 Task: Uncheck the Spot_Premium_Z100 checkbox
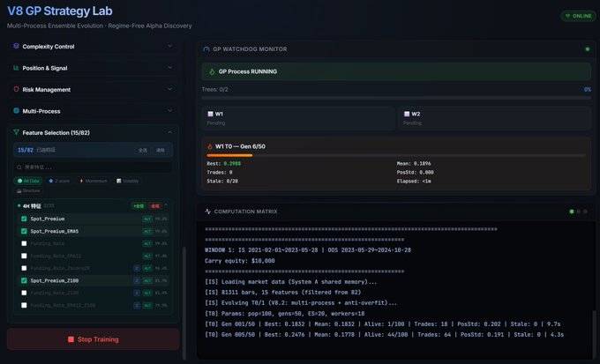point(24,280)
